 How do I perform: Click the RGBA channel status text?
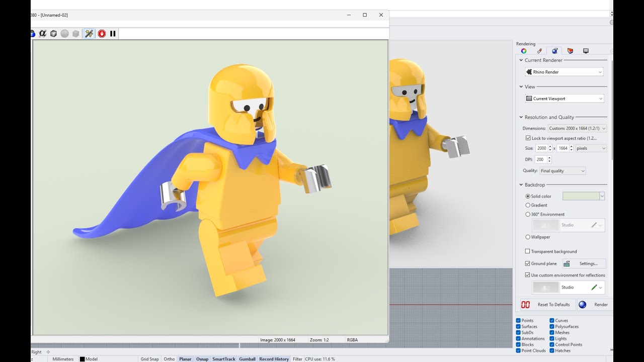pyautogui.click(x=352, y=340)
